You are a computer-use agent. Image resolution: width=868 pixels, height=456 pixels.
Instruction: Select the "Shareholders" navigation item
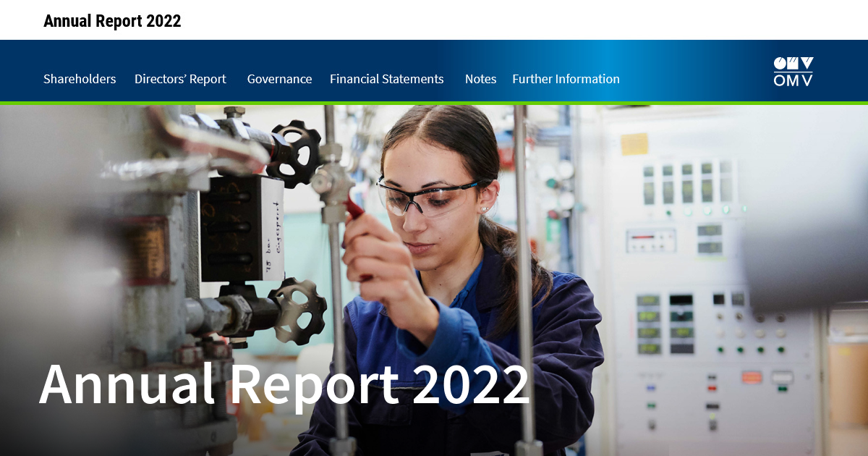(x=80, y=79)
